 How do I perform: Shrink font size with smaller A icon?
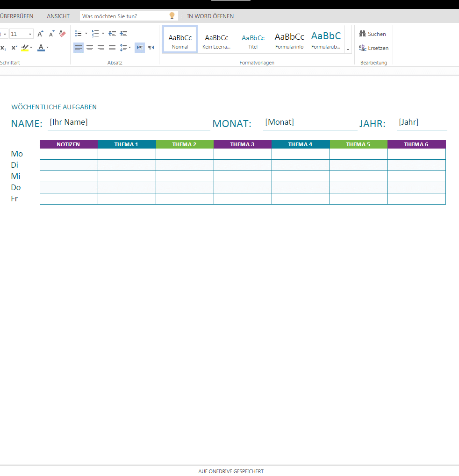point(51,34)
